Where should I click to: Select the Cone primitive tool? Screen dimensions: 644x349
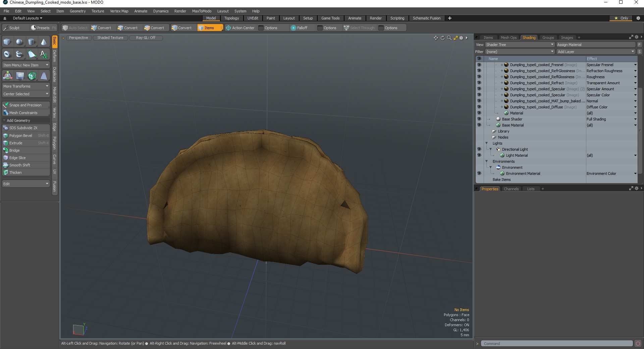point(44,42)
